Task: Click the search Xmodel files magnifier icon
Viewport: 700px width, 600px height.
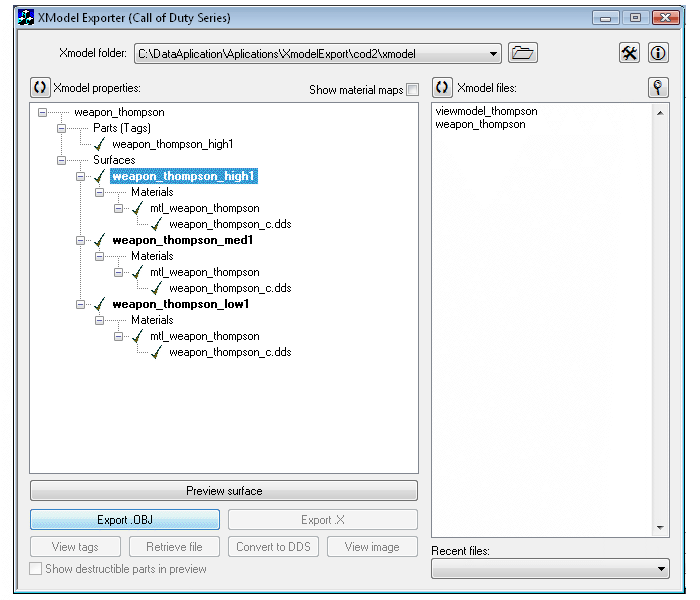Action: pos(658,87)
